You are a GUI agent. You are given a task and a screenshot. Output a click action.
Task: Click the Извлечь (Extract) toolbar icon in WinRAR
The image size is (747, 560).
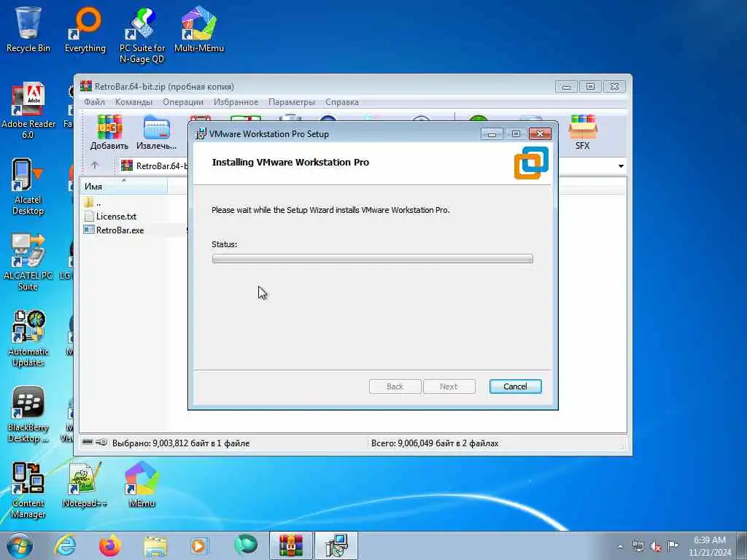156,133
